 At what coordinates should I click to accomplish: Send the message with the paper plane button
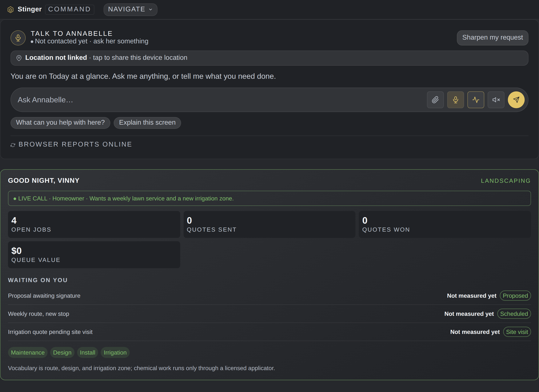(516, 100)
